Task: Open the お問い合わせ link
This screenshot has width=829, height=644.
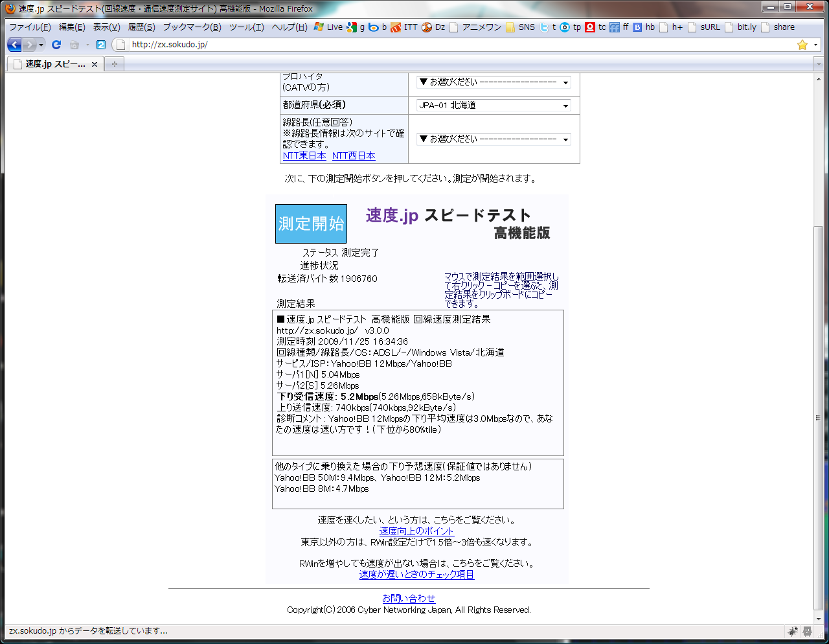Action: tap(409, 599)
